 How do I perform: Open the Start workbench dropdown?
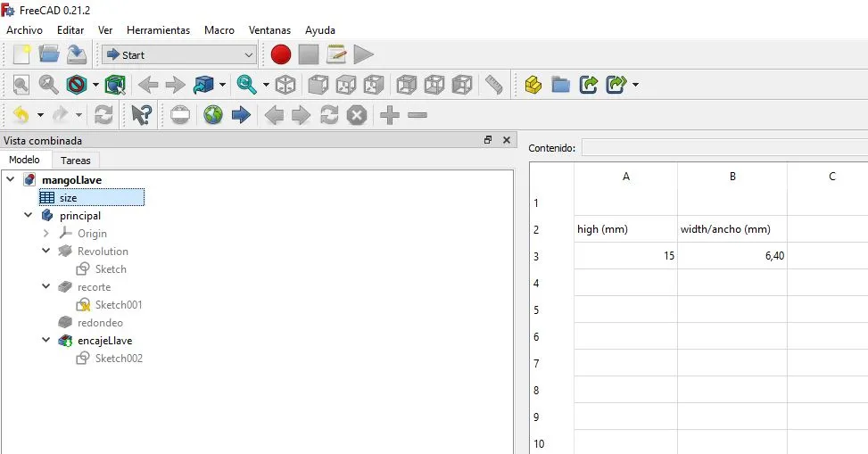(179, 54)
